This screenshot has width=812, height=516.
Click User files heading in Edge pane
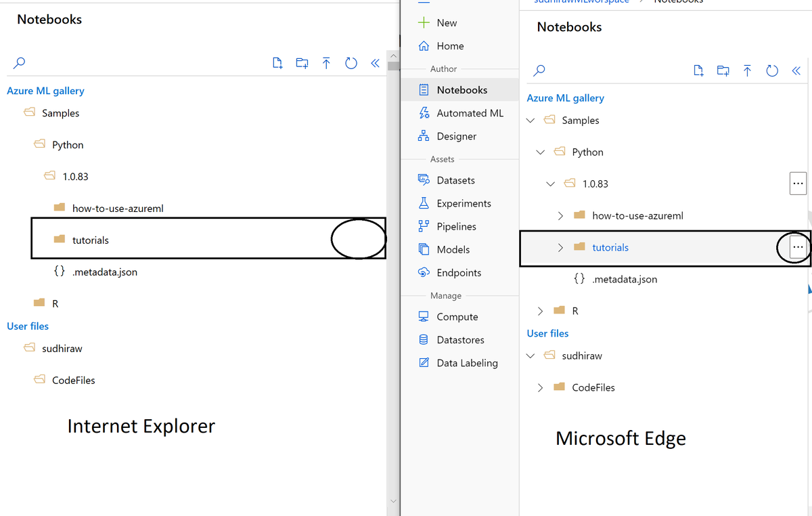pyautogui.click(x=547, y=333)
